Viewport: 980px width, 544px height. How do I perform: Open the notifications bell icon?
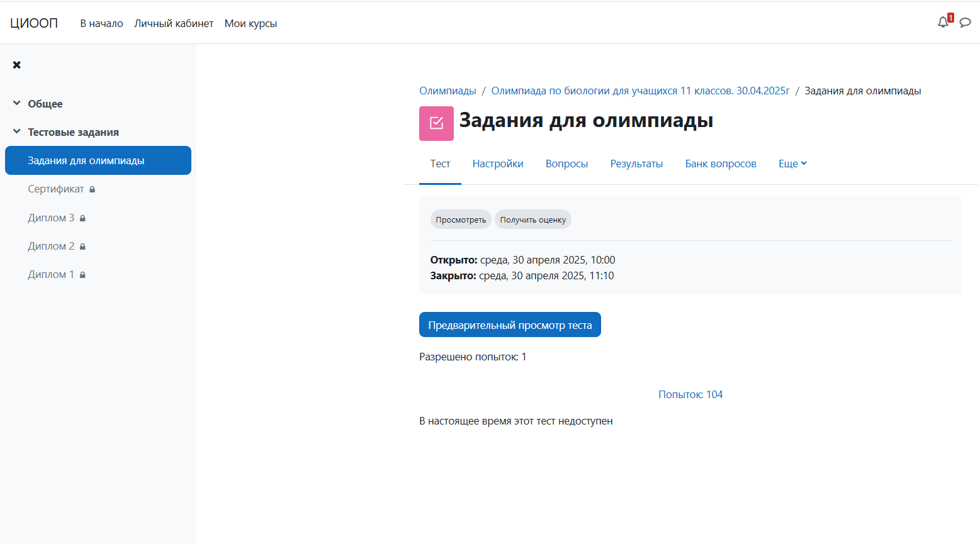pos(943,23)
